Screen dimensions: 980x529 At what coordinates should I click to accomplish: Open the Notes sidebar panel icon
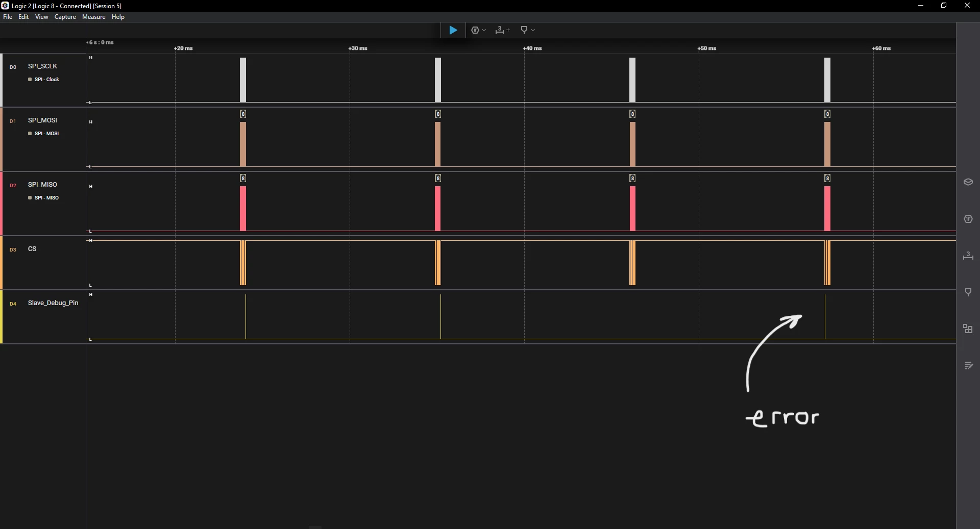coord(968,366)
